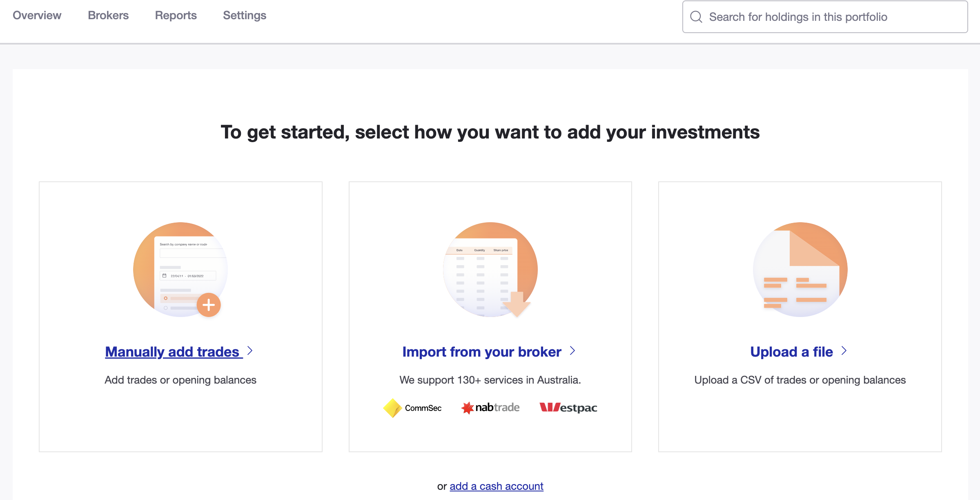
Task: Click the calendar date-range icon in the illustration
Action: tap(165, 276)
